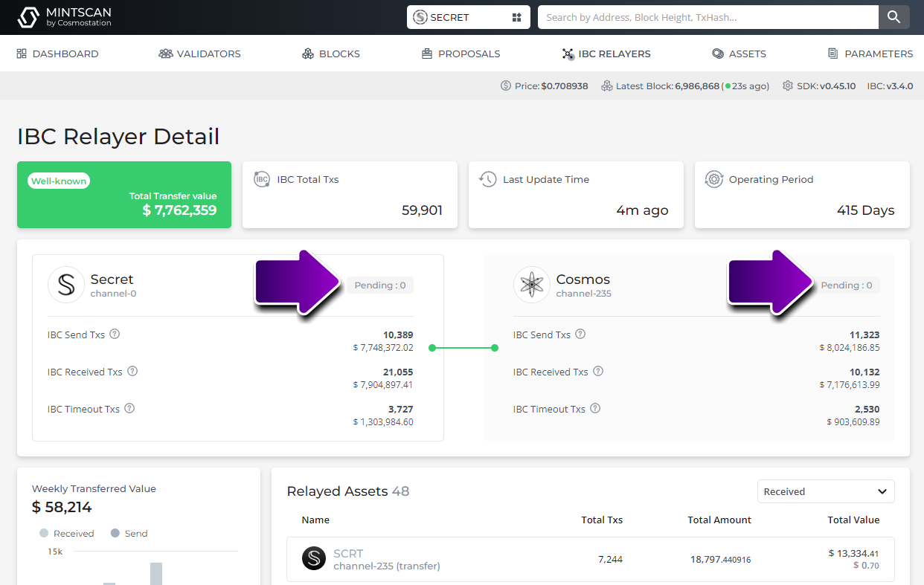Click the IBC Relayers network icon
The width and height of the screenshot is (924, 585).
click(x=568, y=54)
